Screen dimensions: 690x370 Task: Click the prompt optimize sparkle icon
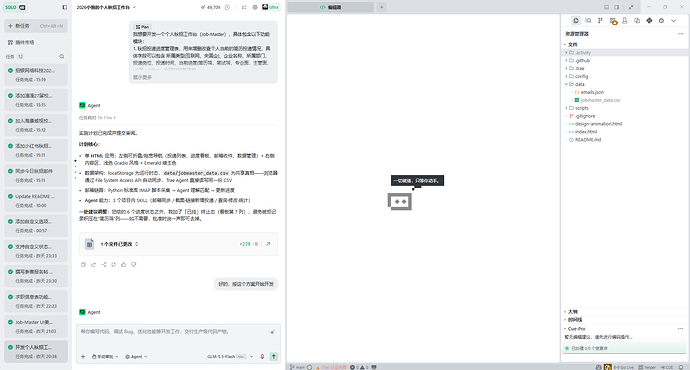coord(272,332)
